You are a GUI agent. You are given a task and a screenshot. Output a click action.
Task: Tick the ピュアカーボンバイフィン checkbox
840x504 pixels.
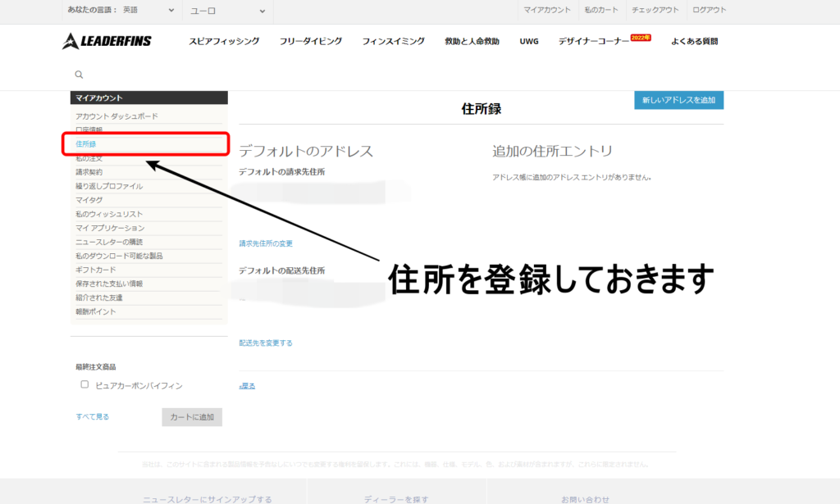(x=84, y=384)
